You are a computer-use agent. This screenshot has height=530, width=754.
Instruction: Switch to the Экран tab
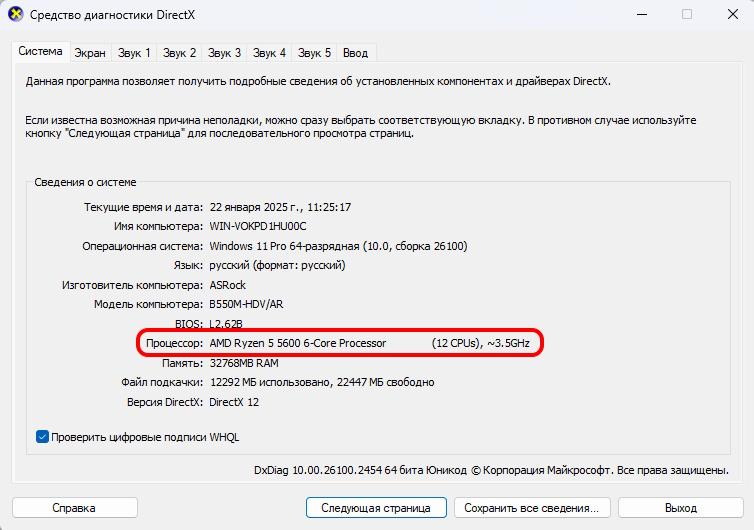tap(90, 53)
